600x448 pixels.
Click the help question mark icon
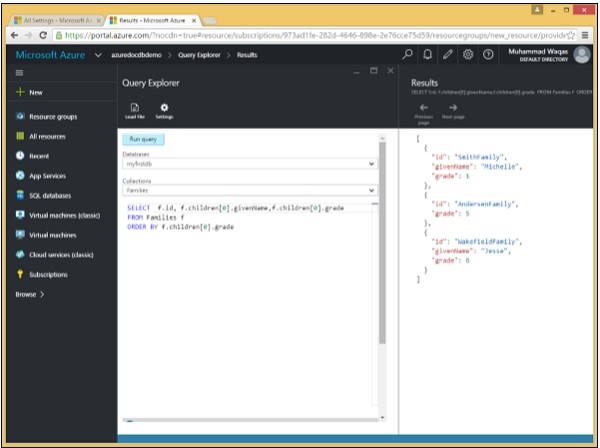(488, 54)
